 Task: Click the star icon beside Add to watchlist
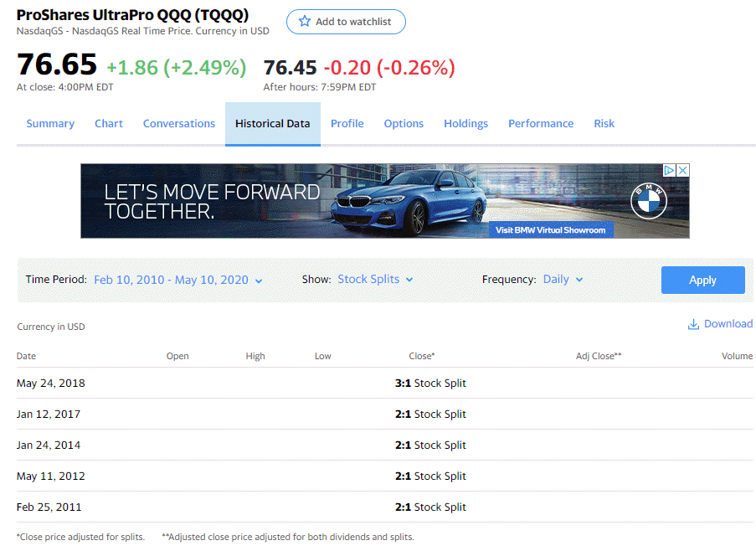click(x=304, y=21)
